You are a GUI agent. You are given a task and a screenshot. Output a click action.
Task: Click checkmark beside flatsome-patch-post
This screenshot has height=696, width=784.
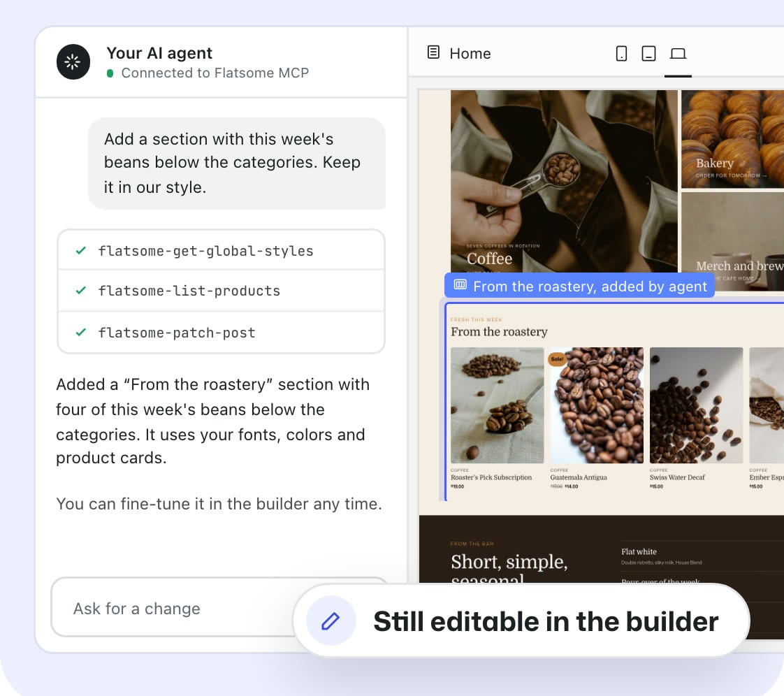pos(80,333)
